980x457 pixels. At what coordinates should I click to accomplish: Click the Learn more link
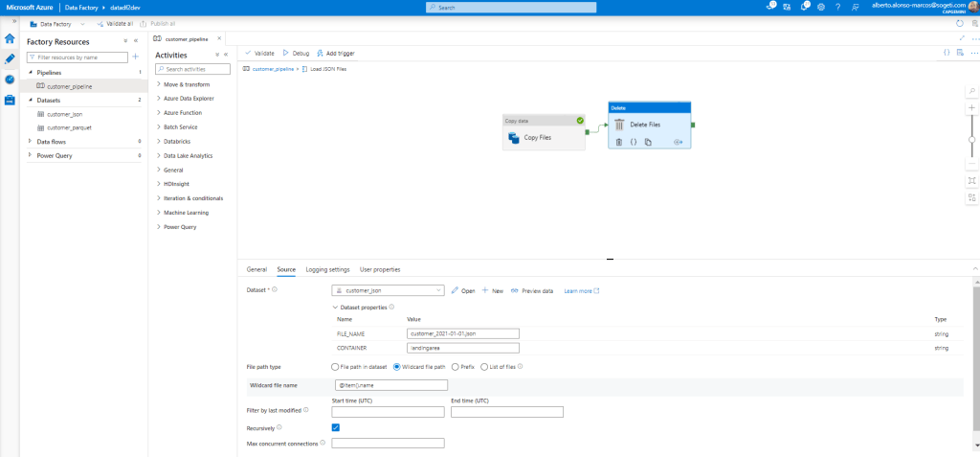581,290
